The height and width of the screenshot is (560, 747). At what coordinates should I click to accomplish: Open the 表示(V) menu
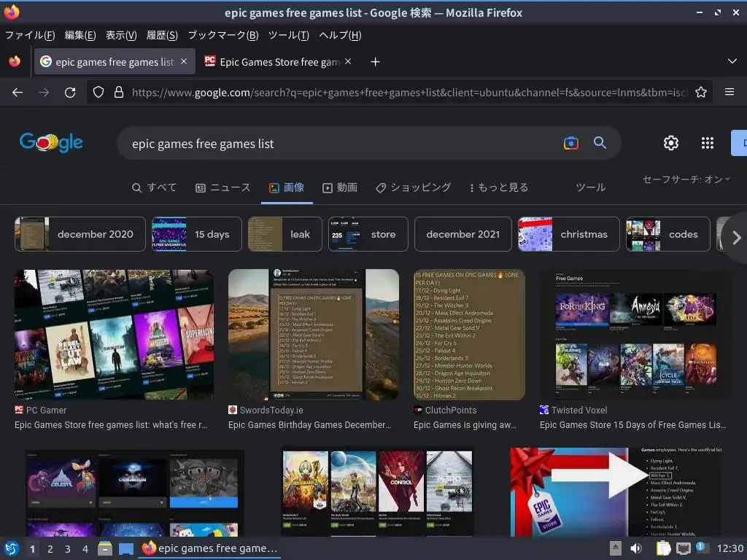click(x=121, y=35)
